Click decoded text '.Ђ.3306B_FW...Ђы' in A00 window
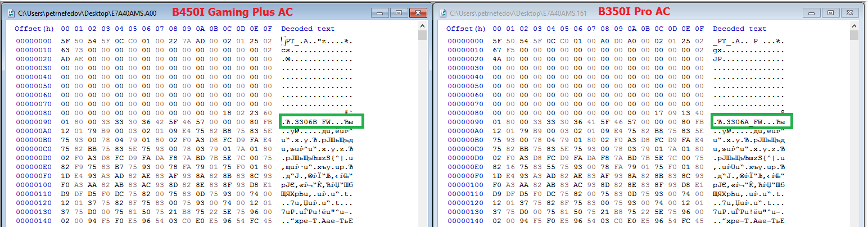 [317, 122]
